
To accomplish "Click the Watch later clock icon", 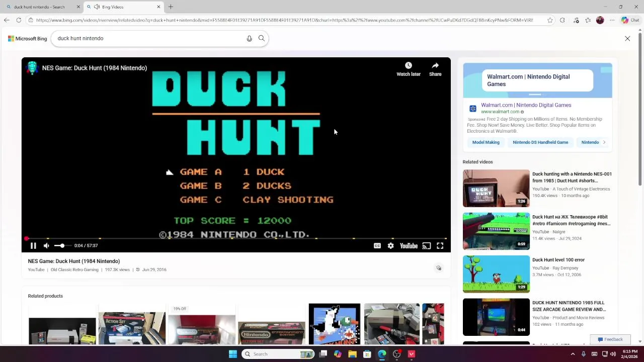I will point(409,66).
